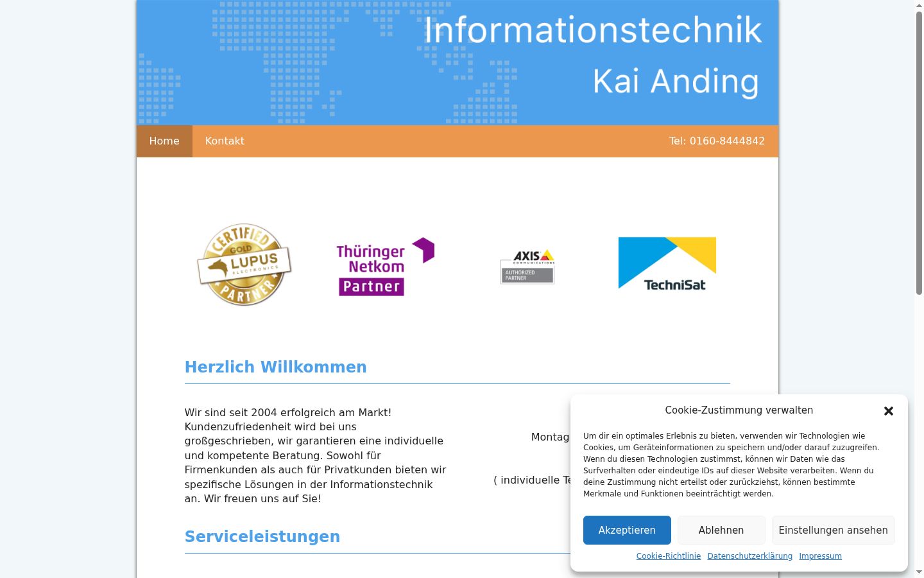Screen dimensions: 924x578
Task: Click the Lupus Certified Gold Partner badge
Action: coord(244,265)
